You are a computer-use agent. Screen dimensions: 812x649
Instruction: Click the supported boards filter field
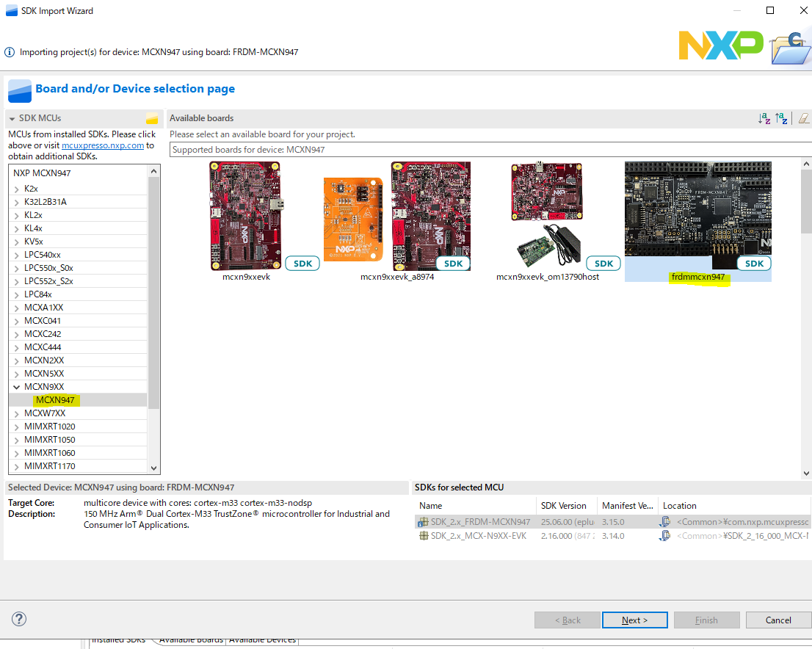pos(485,150)
